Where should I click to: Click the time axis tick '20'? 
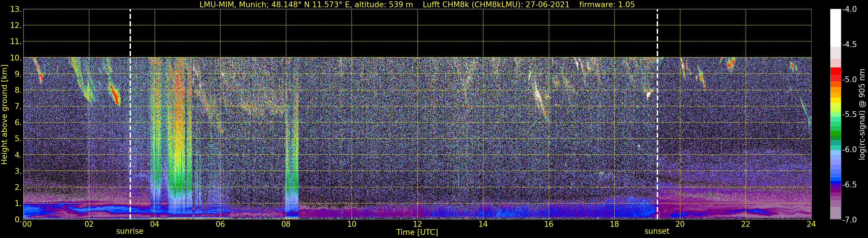pos(680,224)
